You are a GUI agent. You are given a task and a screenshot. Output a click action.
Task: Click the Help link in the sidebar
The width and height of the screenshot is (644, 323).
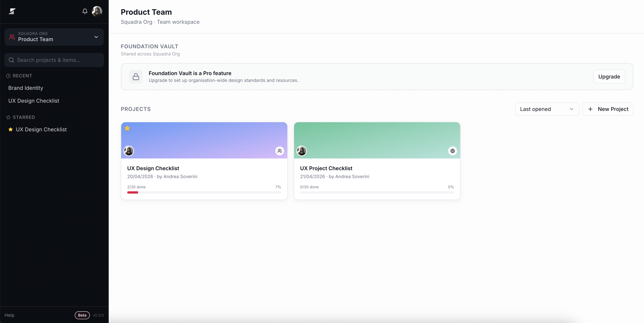pos(9,315)
